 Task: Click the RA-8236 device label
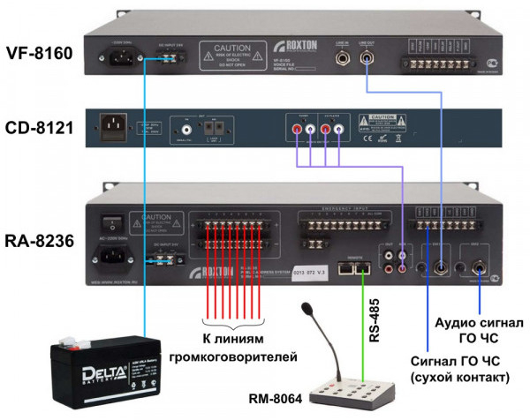point(38,236)
